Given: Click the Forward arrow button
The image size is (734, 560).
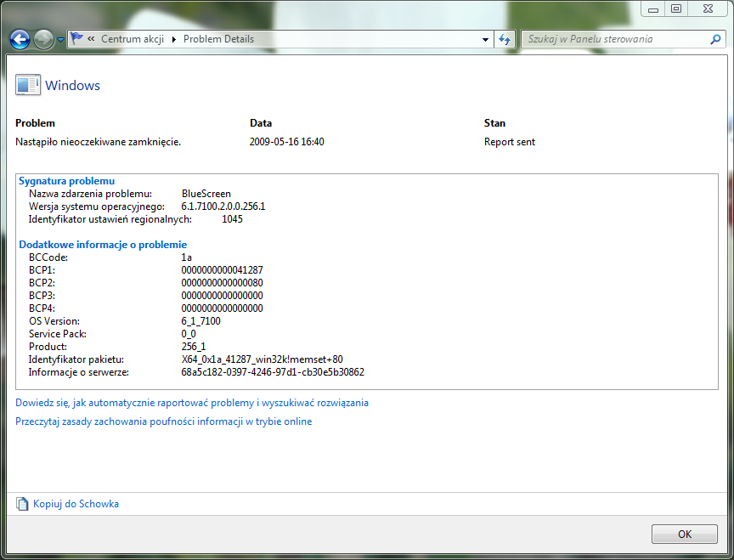Looking at the screenshot, I should pos(43,40).
